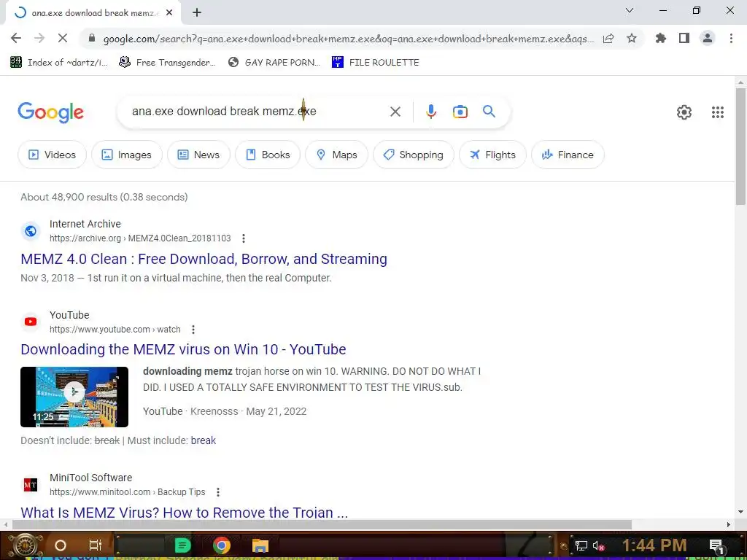Open more options for MiniTool result

pyautogui.click(x=217, y=492)
